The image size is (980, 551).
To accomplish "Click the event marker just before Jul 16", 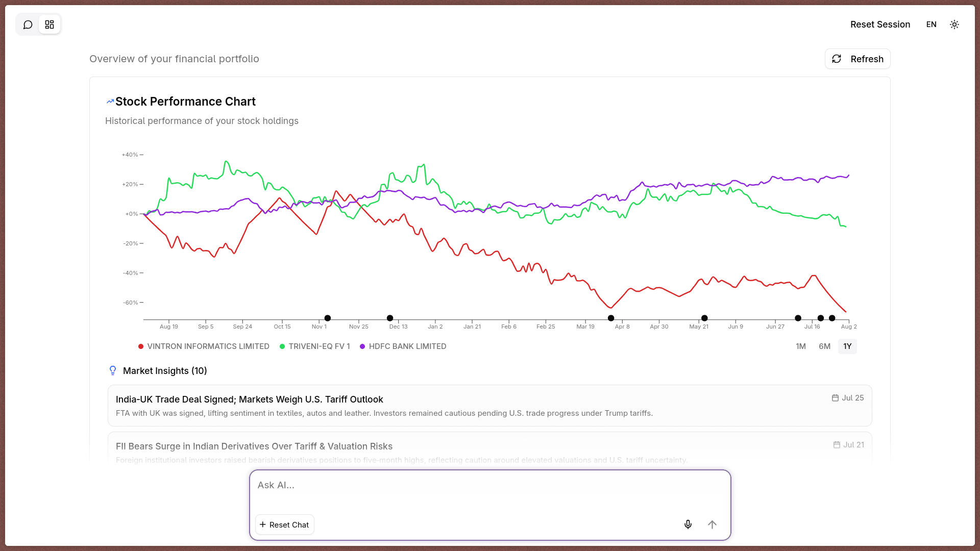I will tap(798, 318).
